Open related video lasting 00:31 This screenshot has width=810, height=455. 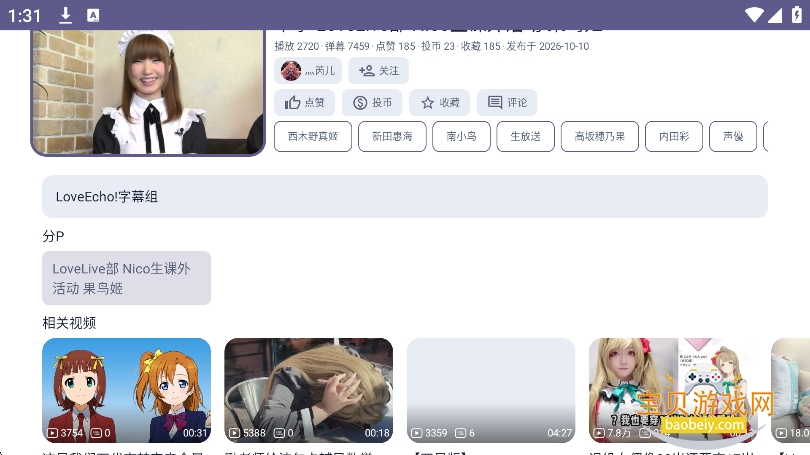[x=127, y=390]
